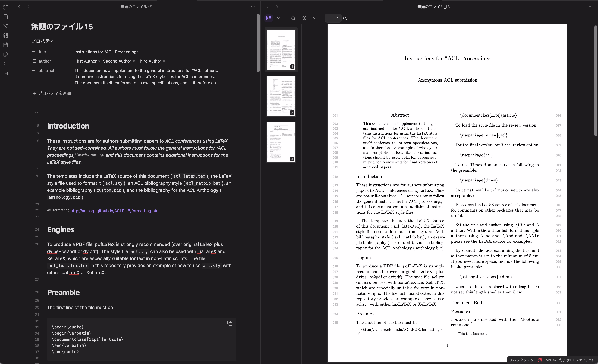Switch the note to reading view with the book icon
The height and width of the screenshot is (364, 598).
(245, 7)
